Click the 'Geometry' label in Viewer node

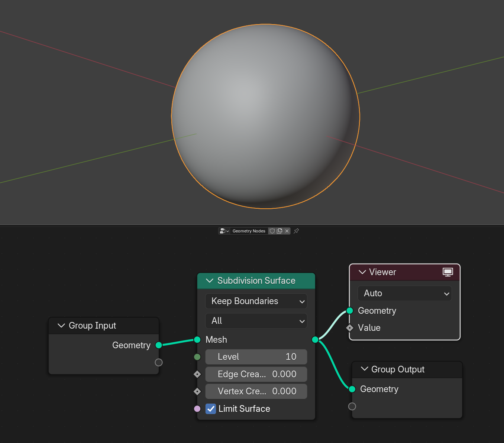377,311
